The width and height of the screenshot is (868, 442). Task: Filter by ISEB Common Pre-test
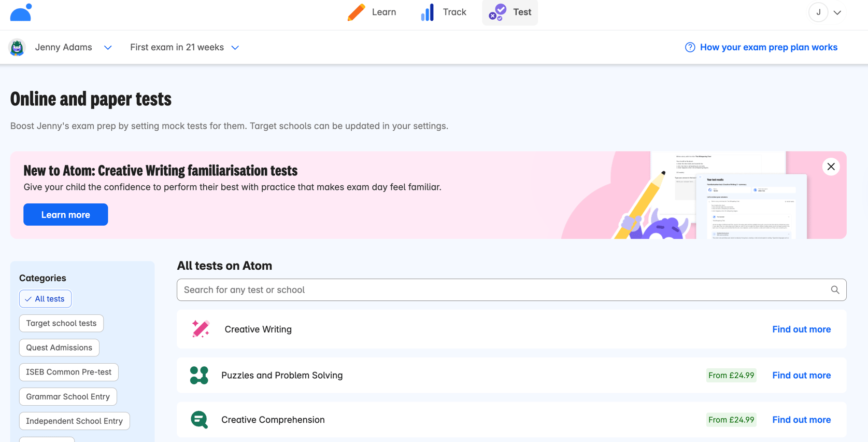click(x=69, y=372)
